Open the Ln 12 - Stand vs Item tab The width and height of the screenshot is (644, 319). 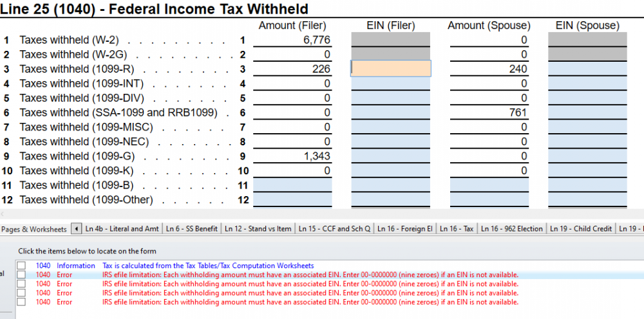click(x=258, y=229)
